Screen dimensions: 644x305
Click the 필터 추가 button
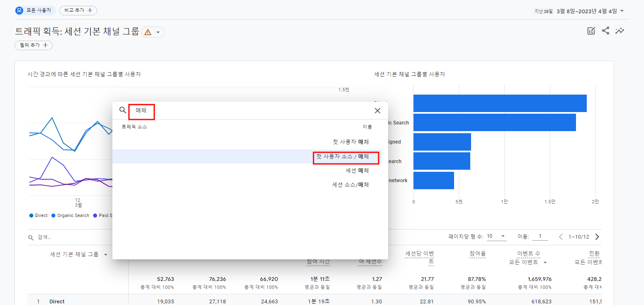tap(34, 45)
